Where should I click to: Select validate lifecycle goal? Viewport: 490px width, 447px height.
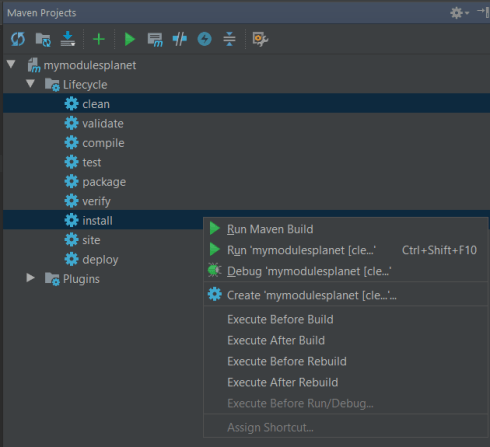(103, 124)
